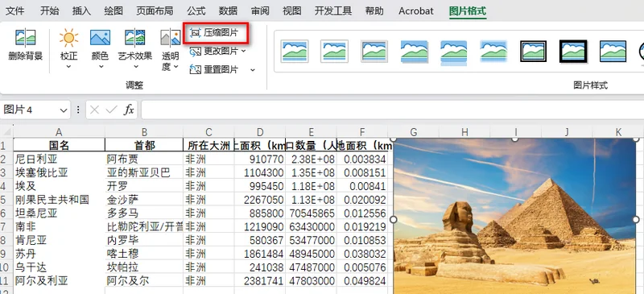Open the File (文件) menu
644x294 pixels.
coord(14,11)
